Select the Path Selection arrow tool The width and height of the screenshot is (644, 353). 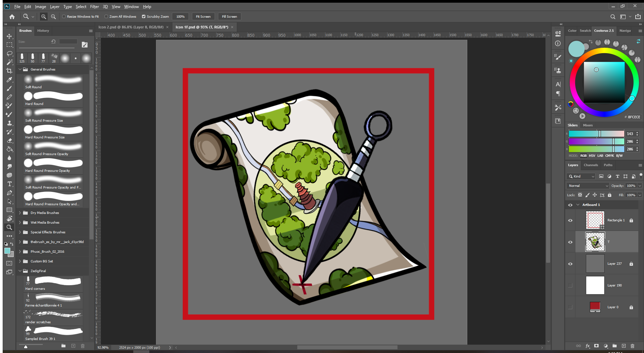[x=9, y=201]
